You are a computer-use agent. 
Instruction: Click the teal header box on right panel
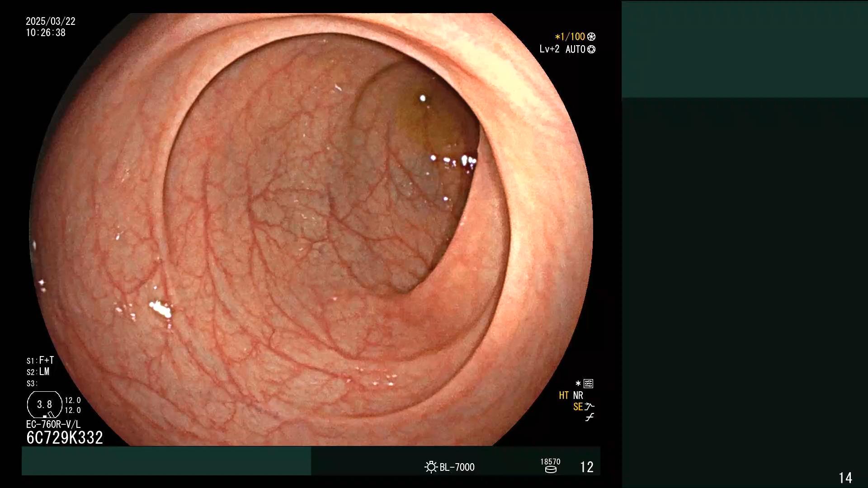point(745,49)
